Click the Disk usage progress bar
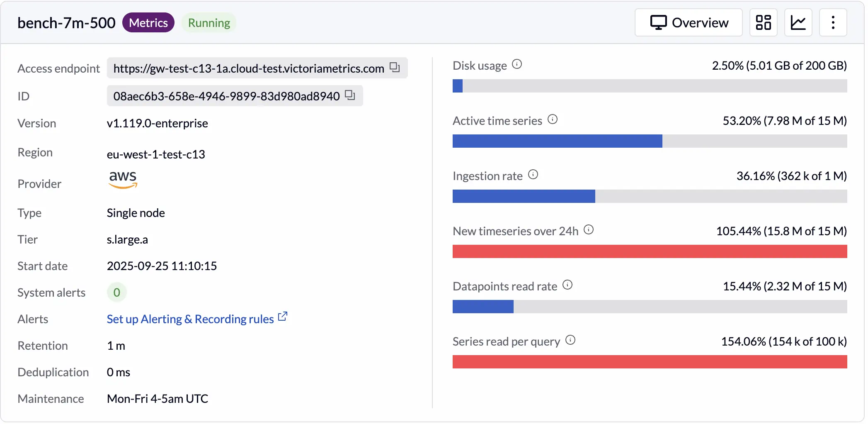This screenshot has width=868, height=424. (650, 86)
